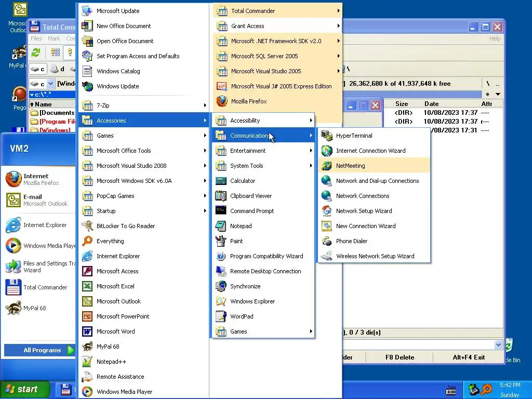Click the Program Compatibility Wizard icon
This screenshot has height=399, width=532.
coord(221,256)
